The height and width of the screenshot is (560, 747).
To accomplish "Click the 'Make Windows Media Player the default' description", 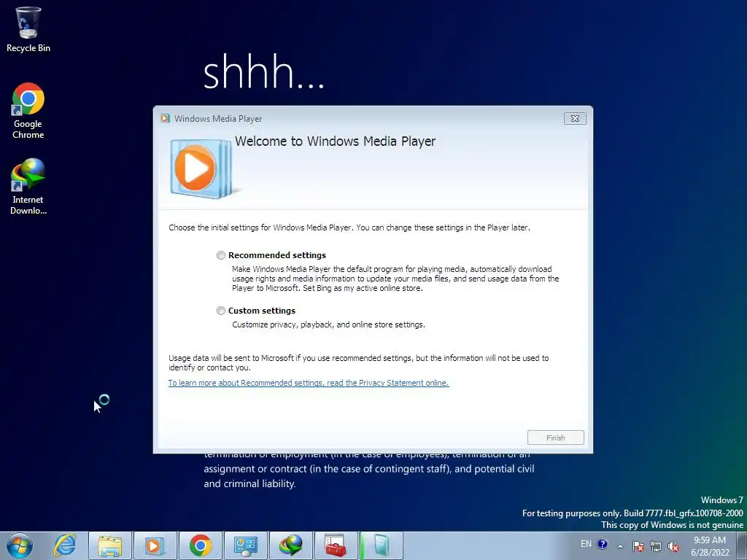I will tap(395, 279).
